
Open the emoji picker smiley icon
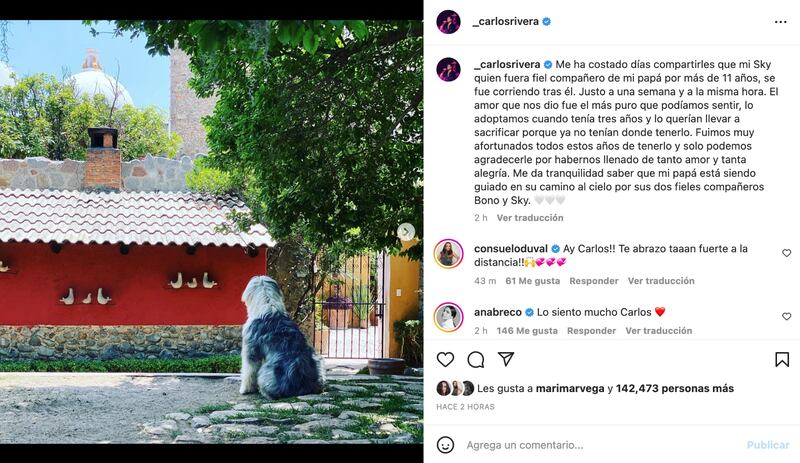click(x=445, y=445)
